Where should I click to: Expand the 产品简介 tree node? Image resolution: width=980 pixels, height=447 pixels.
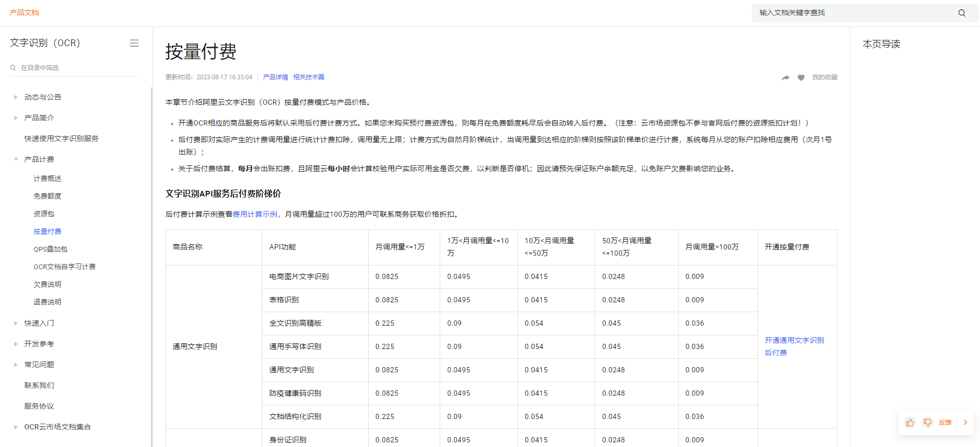(16, 118)
